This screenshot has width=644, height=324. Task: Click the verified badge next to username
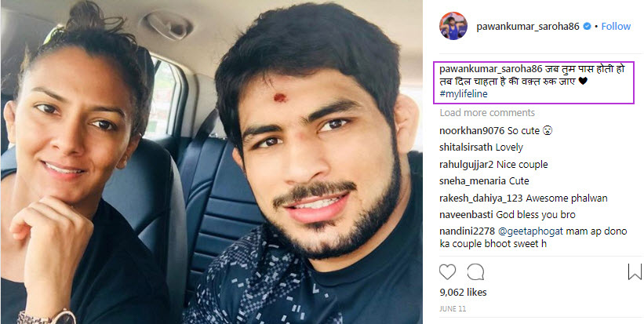coord(588,27)
